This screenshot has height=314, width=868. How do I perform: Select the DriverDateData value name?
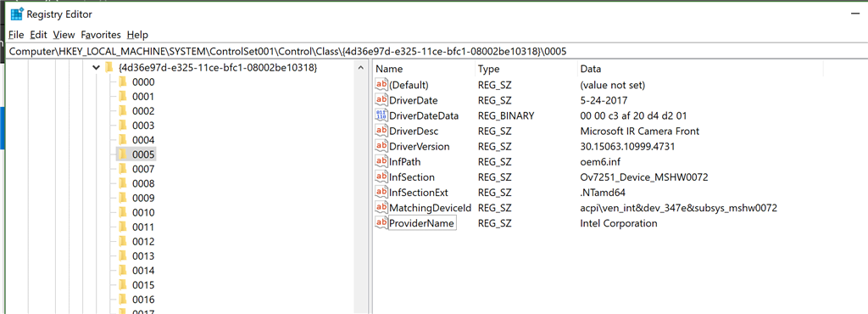[x=424, y=115]
